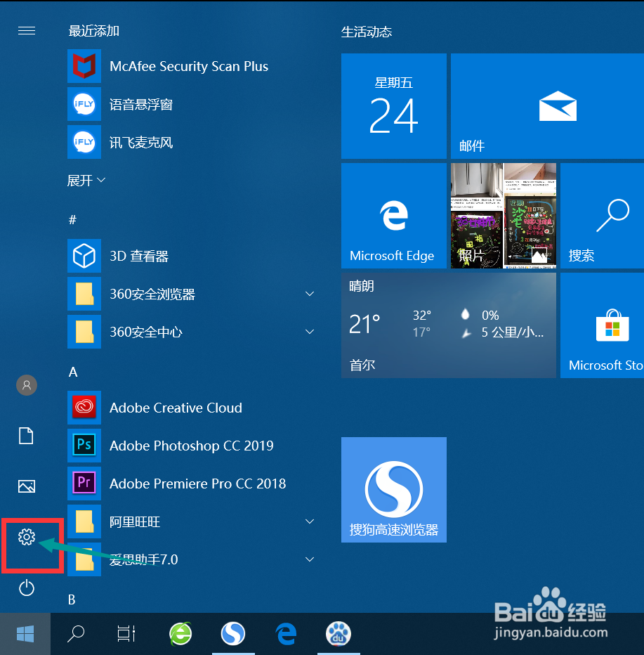
Task: Open McAfee Security Scan Plus icon
Action: (84, 66)
